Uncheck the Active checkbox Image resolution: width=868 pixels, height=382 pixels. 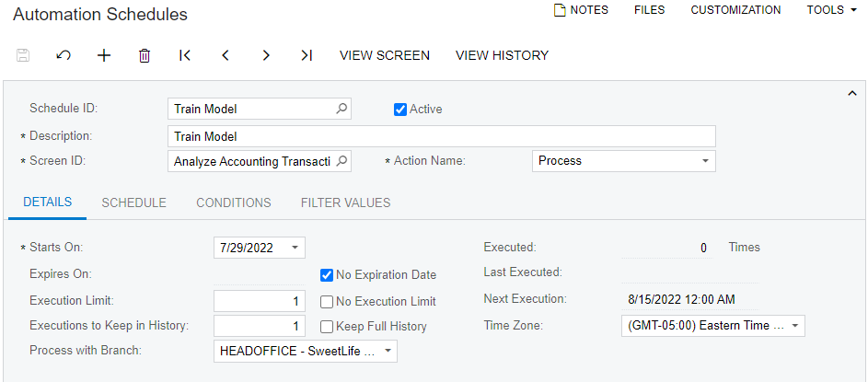400,110
